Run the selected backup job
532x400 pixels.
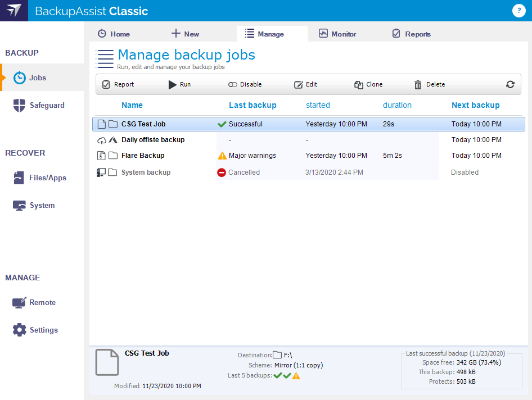pos(181,84)
